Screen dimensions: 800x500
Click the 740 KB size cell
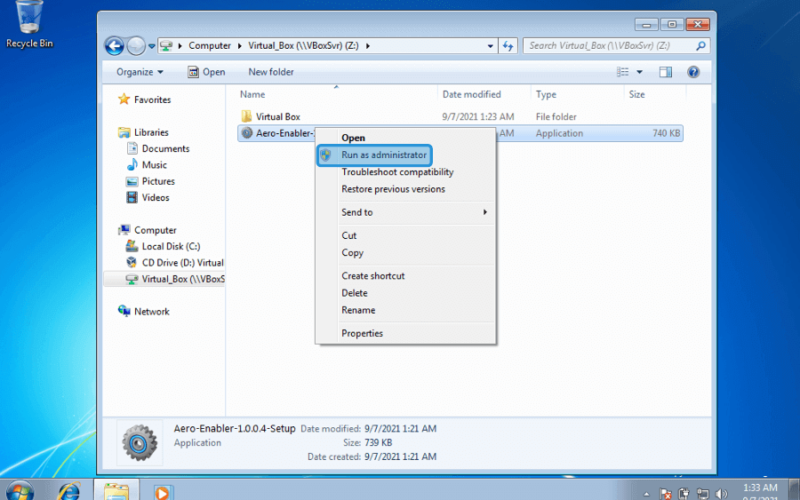[666, 134]
